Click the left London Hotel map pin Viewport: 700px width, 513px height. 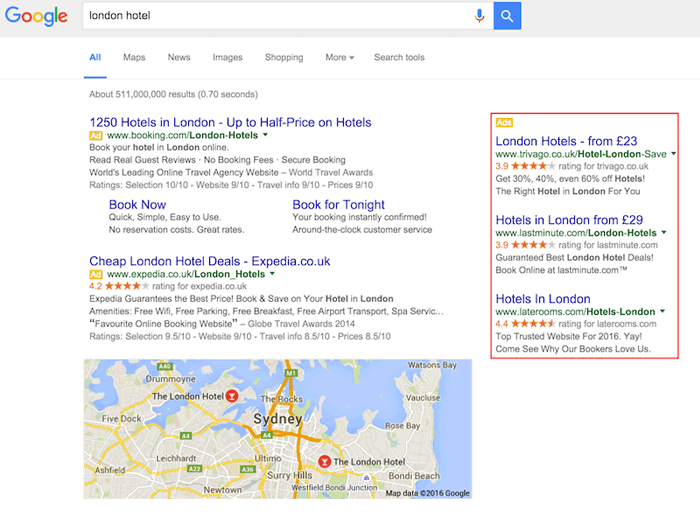click(232, 396)
